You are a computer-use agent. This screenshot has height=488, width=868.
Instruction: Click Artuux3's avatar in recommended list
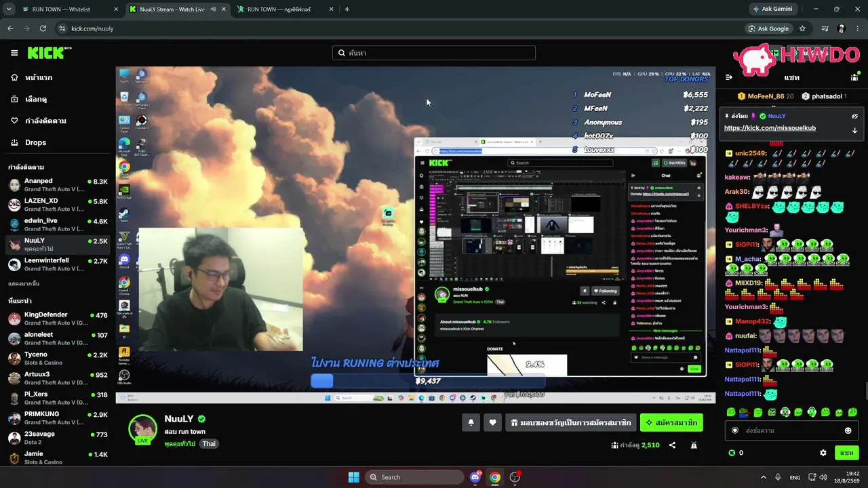(14, 378)
